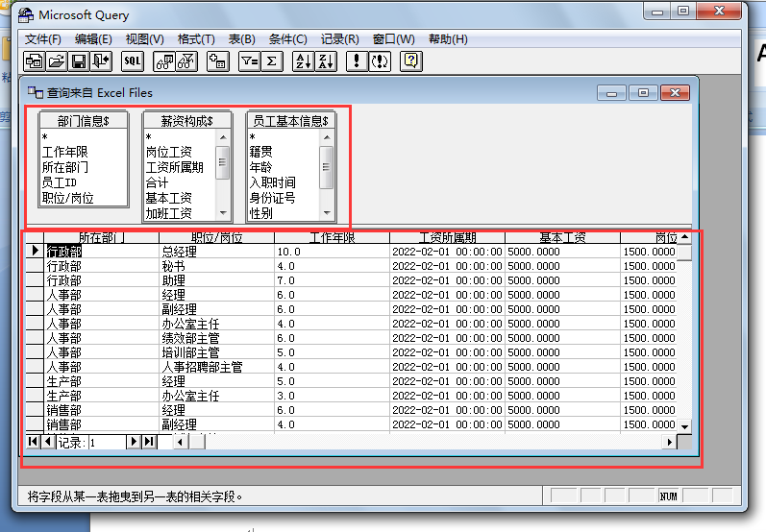Click the 总经理 cell

tap(216, 252)
